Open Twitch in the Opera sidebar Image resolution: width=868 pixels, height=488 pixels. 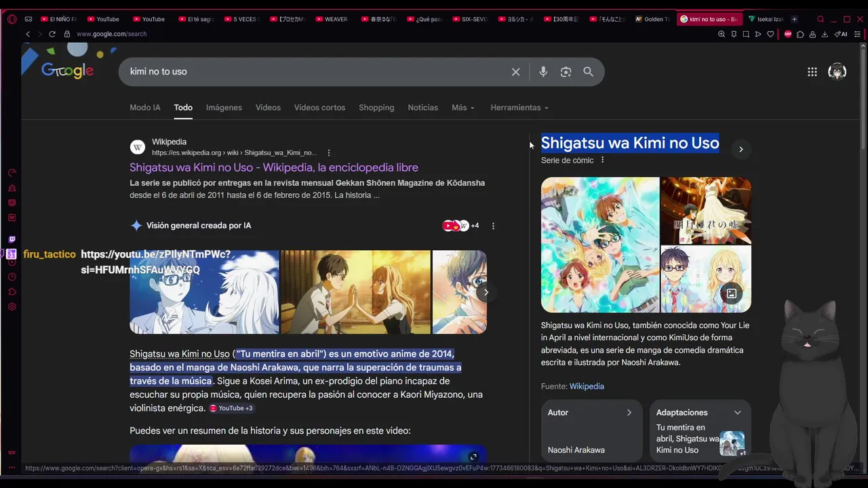point(12,239)
